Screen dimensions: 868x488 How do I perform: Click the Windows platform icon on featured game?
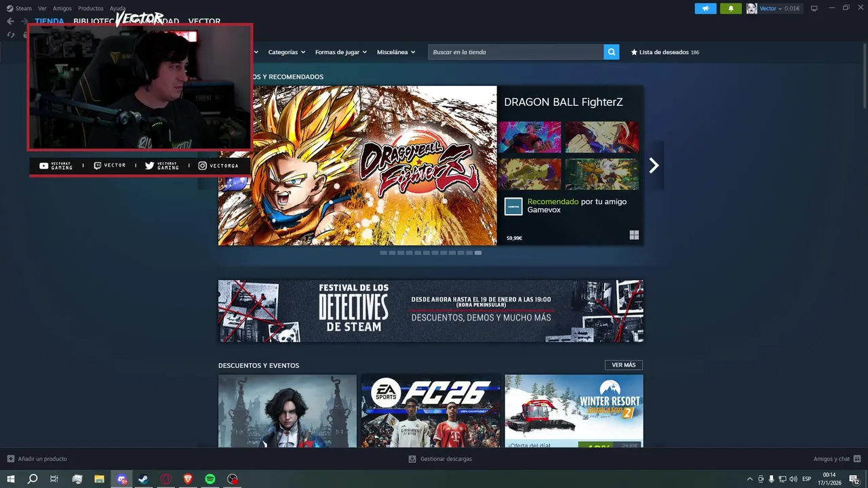pyautogui.click(x=634, y=235)
